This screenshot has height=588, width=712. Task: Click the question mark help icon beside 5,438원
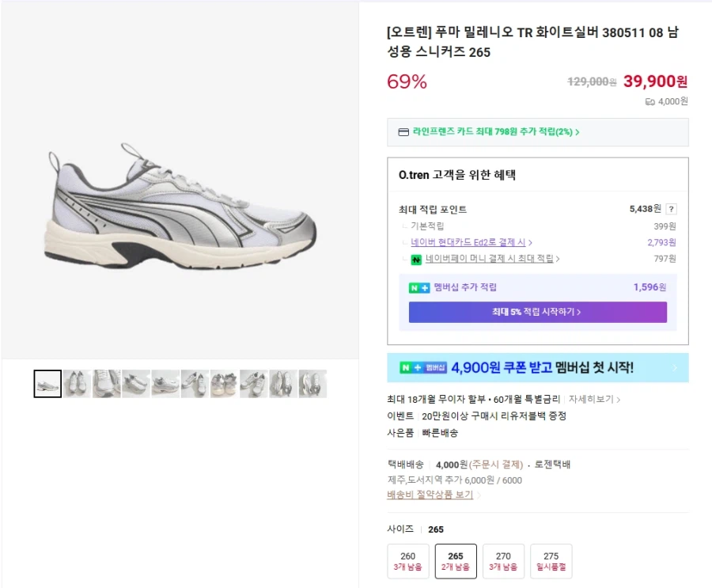pyautogui.click(x=672, y=209)
